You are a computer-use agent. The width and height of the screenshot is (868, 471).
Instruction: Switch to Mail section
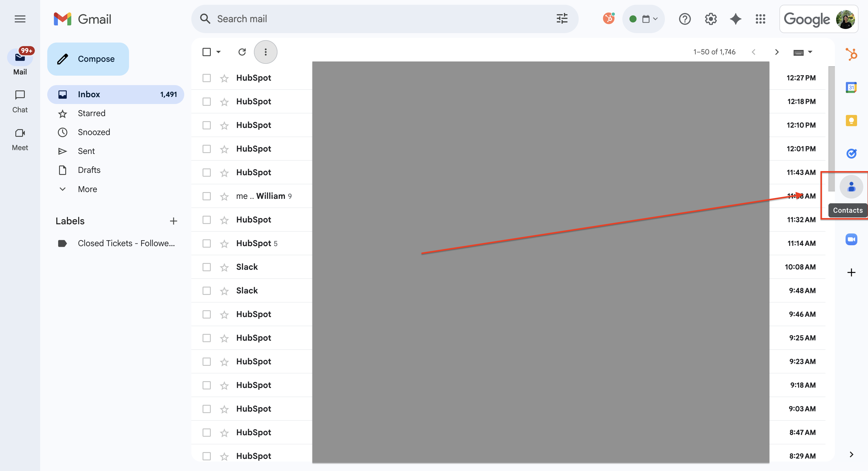(x=20, y=61)
